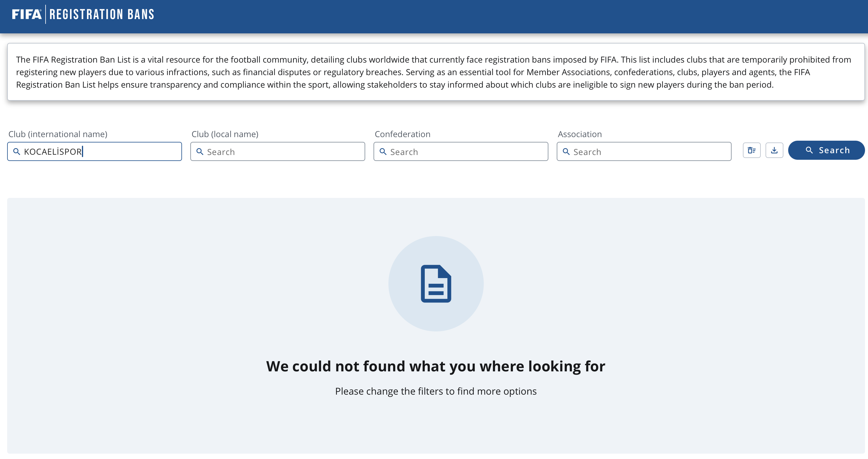Click the Club (international name) label

(x=58, y=134)
